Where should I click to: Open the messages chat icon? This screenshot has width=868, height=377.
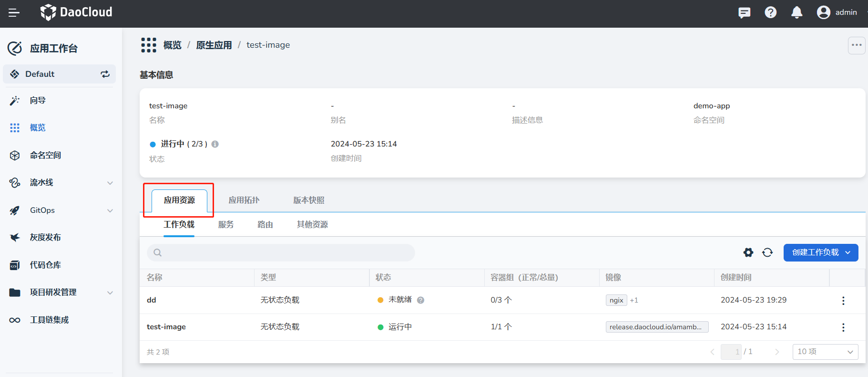744,12
